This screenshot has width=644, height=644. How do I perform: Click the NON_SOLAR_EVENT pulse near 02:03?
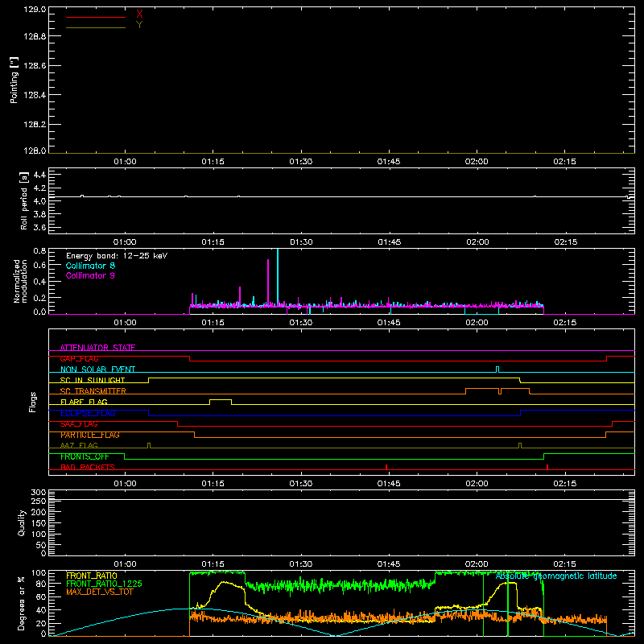tap(497, 369)
